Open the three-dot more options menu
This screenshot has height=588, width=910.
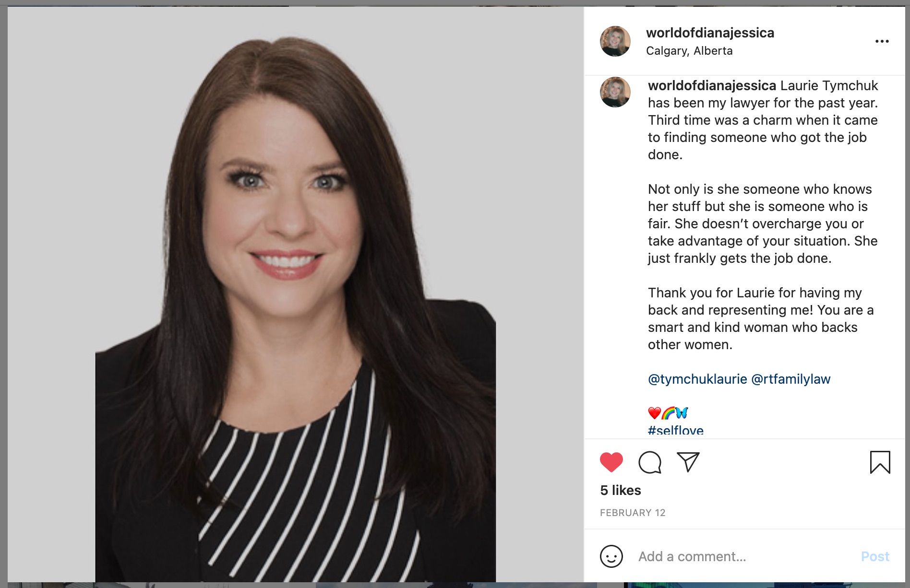[882, 41]
